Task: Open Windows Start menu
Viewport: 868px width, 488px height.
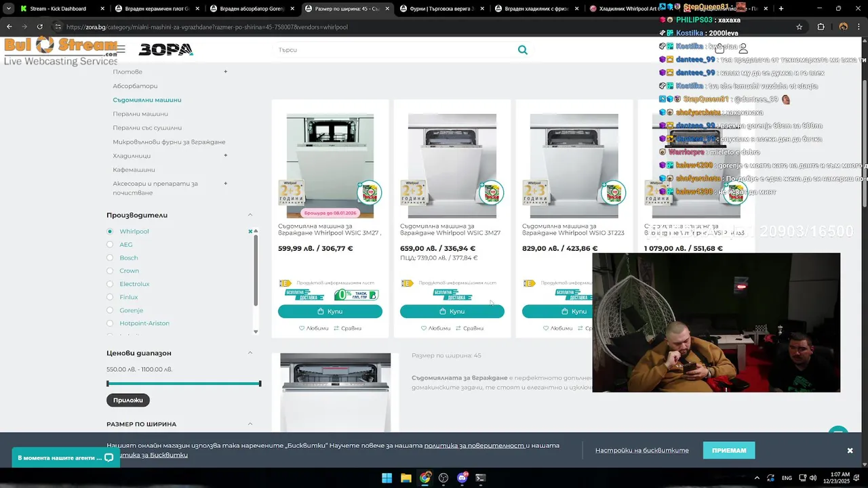Action: [387, 478]
